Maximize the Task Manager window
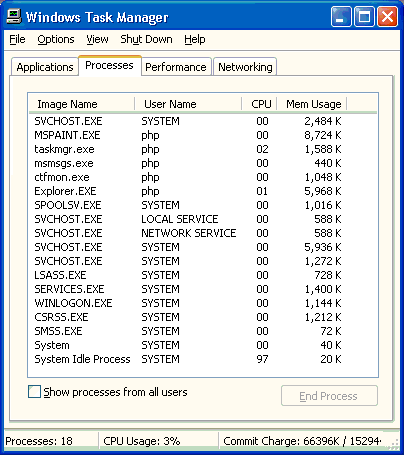 pos(364,16)
